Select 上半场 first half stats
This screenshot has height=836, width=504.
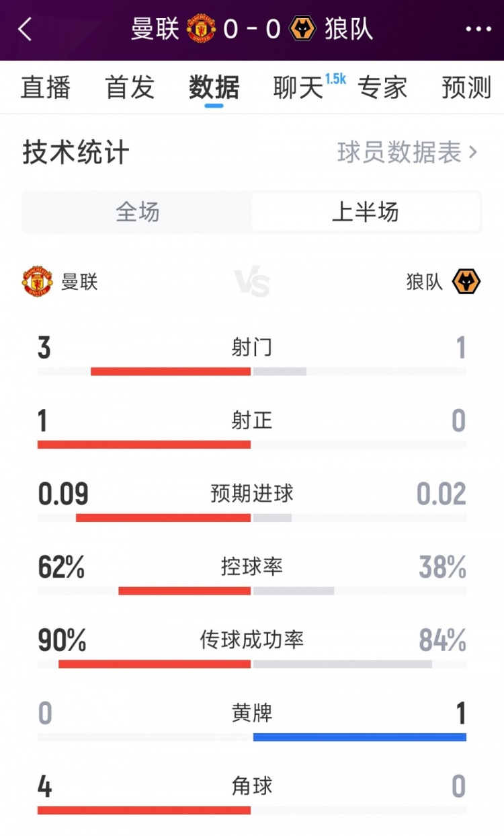point(366,213)
